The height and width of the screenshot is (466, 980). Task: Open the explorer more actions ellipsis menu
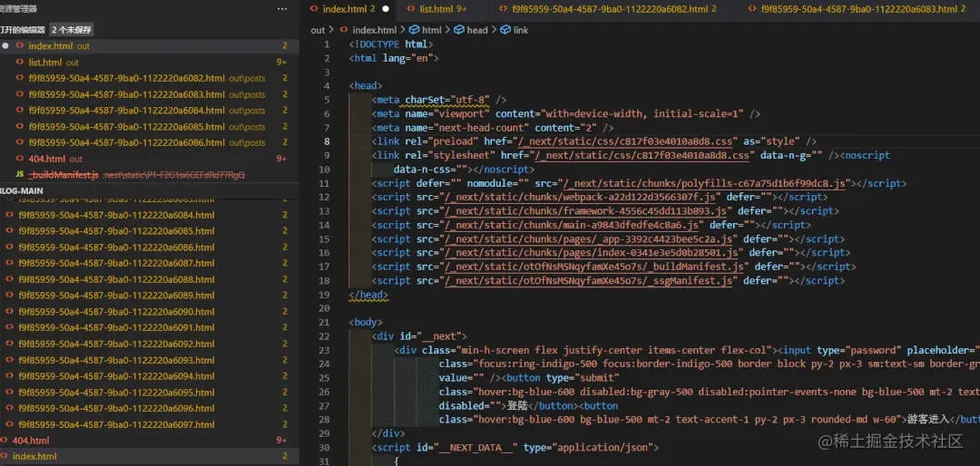(282, 9)
